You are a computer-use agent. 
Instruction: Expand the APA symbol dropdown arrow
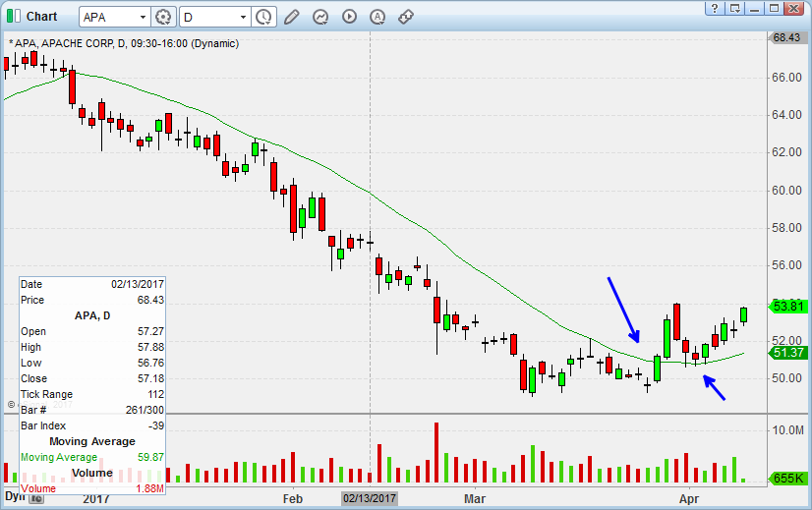(x=143, y=17)
